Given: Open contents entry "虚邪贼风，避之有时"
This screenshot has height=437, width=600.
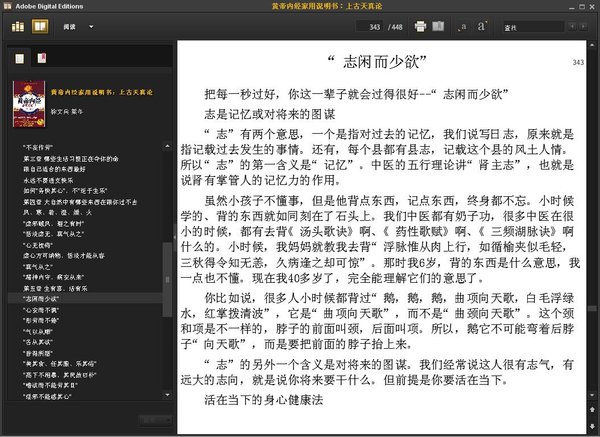Looking at the screenshot, I should pyautogui.click(x=53, y=223).
